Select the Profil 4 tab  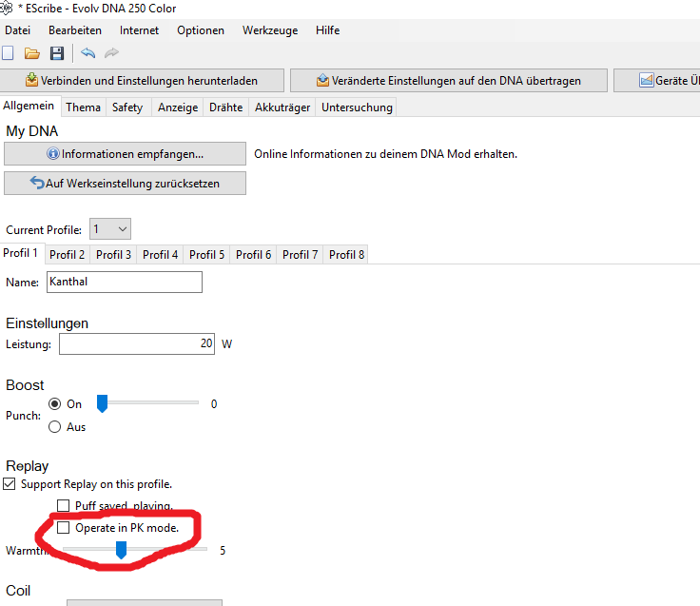click(x=160, y=255)
